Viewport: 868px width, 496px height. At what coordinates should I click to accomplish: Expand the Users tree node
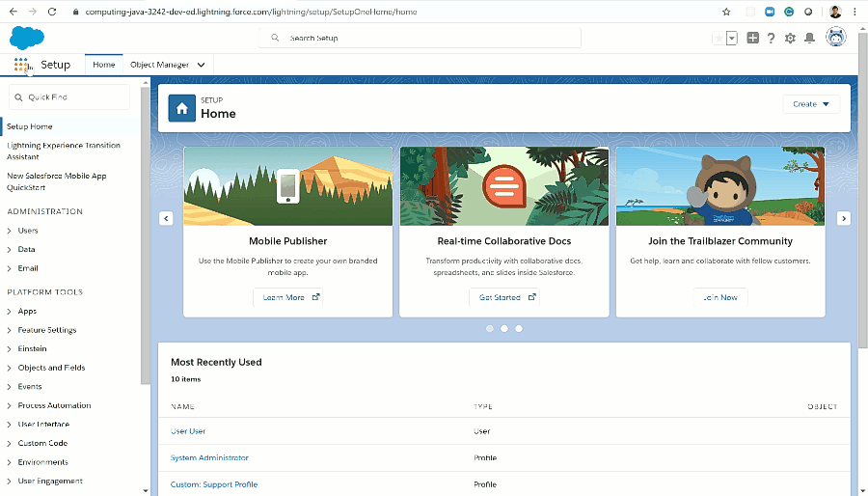(9, 231)
